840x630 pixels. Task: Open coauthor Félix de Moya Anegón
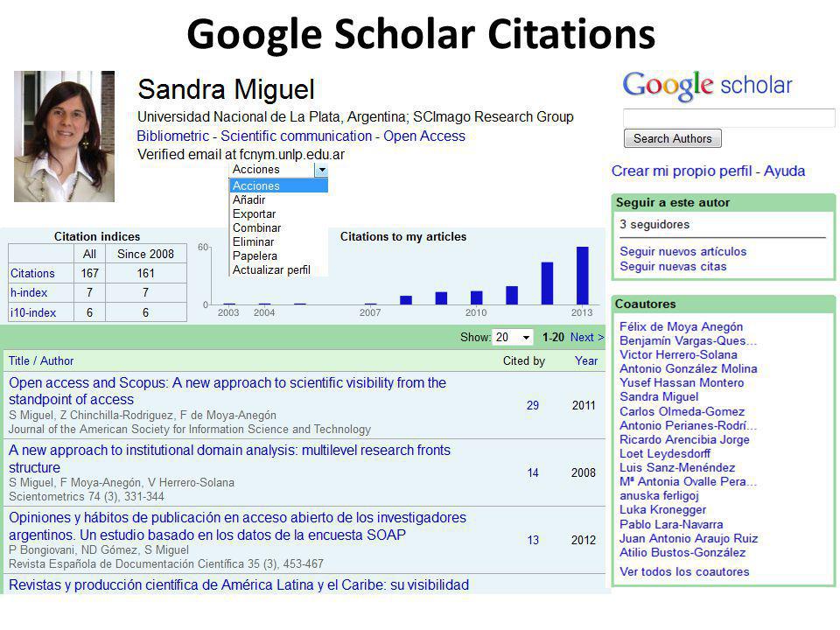[x=681, y=326]
